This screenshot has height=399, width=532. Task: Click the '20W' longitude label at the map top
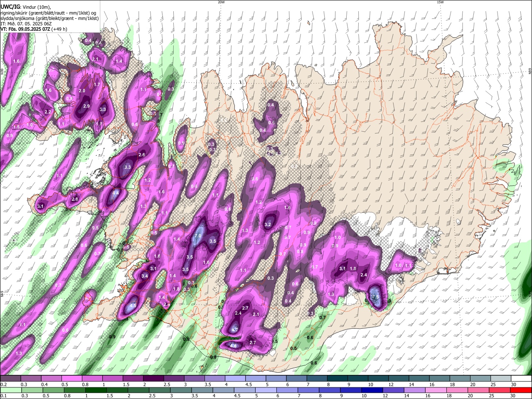click(221, 2)
